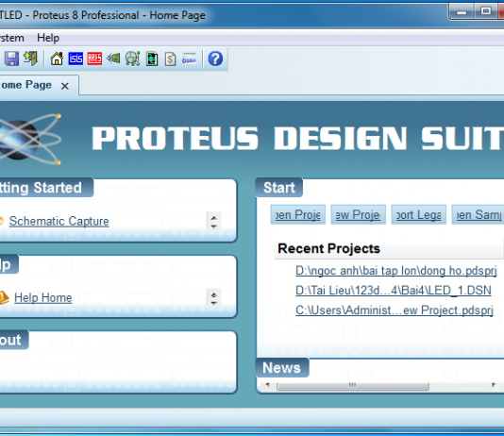Open Home Page via house icon
The width and height of the screenshot is (504, 436).
pos(57,59)
